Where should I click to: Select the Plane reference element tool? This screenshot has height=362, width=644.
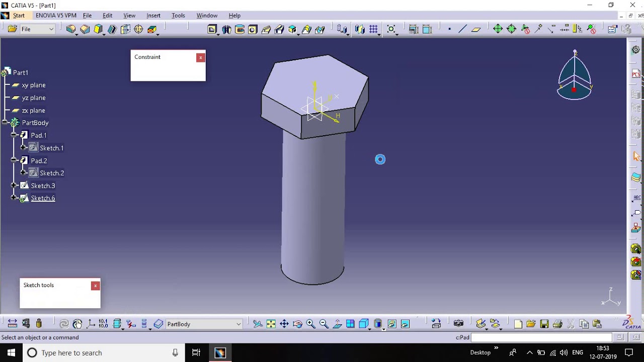[x=476, y=29]
